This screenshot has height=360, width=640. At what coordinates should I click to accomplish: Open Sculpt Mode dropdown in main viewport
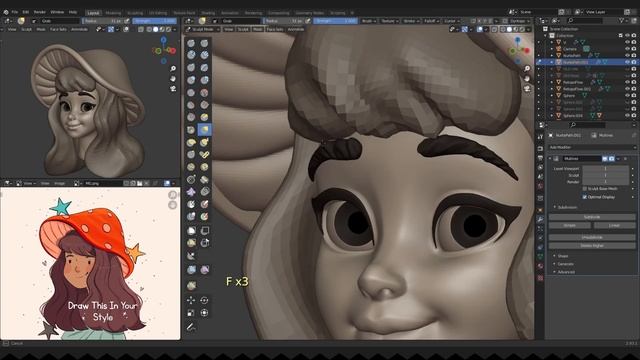point(203,29)
